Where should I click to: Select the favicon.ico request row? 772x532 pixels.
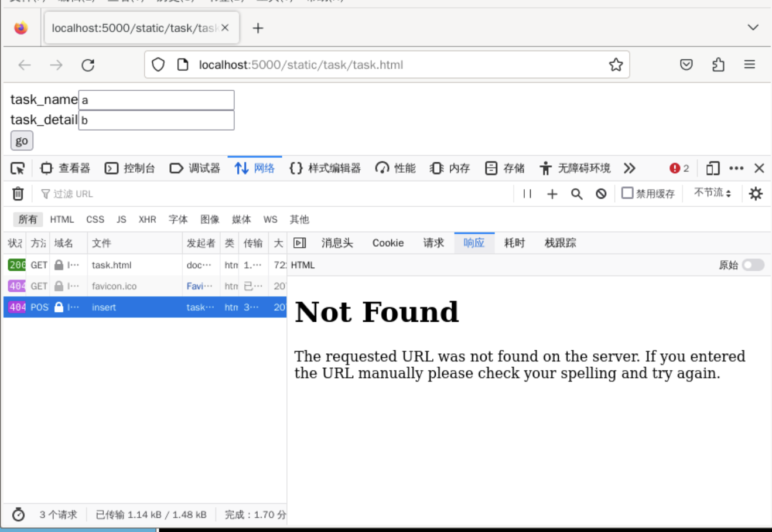(145, 286)
